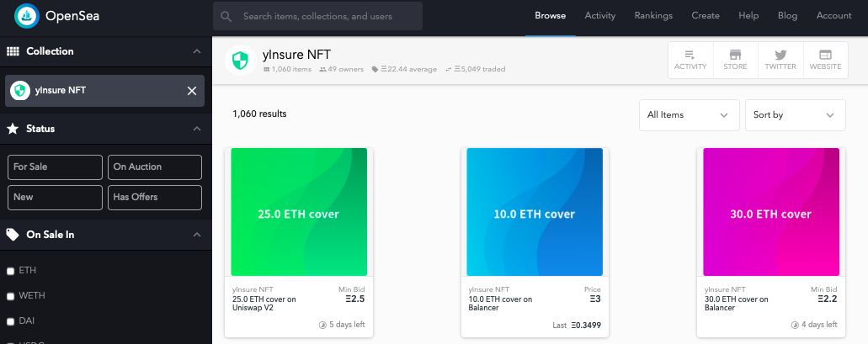Click the OpenSea ship logo

pos(27,15)
